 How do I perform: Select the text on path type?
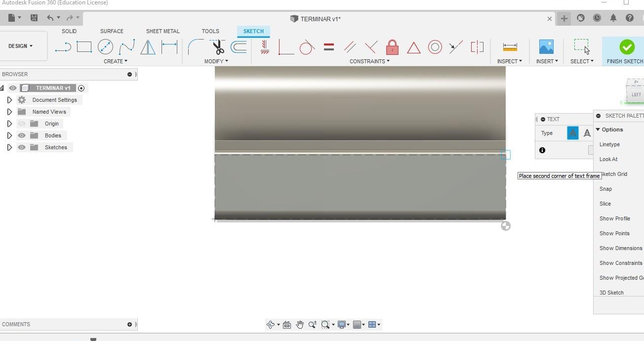(x=587, y=133)
